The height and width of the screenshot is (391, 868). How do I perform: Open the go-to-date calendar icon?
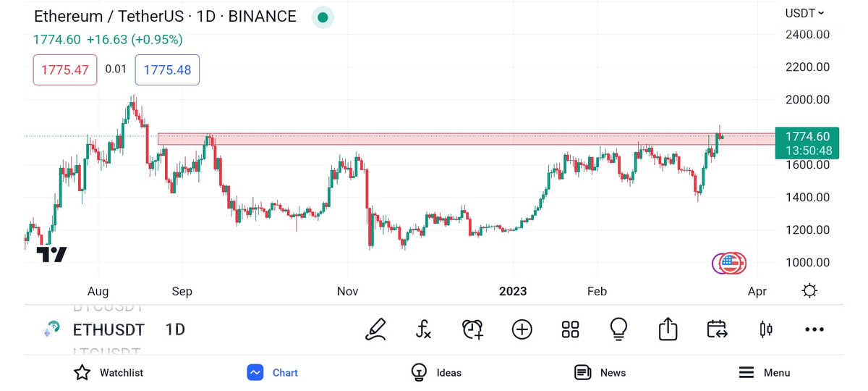pyautogui.click(x=716, y=329)
